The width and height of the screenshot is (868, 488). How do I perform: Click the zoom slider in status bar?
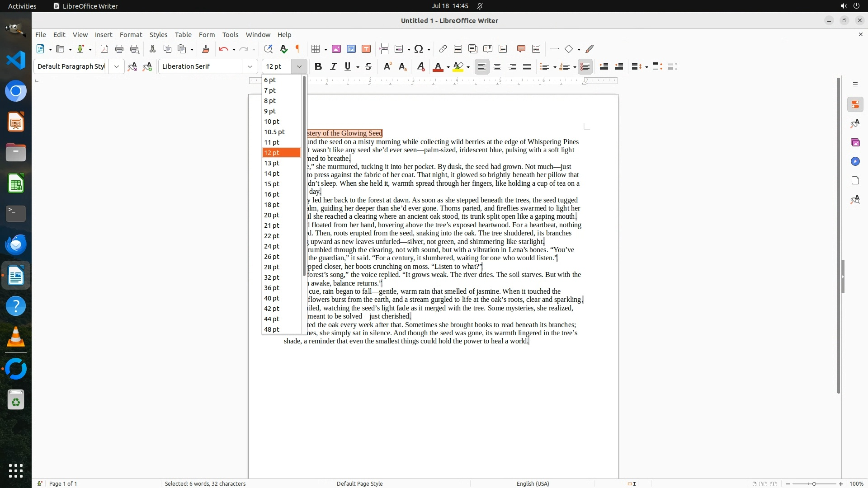814,483
